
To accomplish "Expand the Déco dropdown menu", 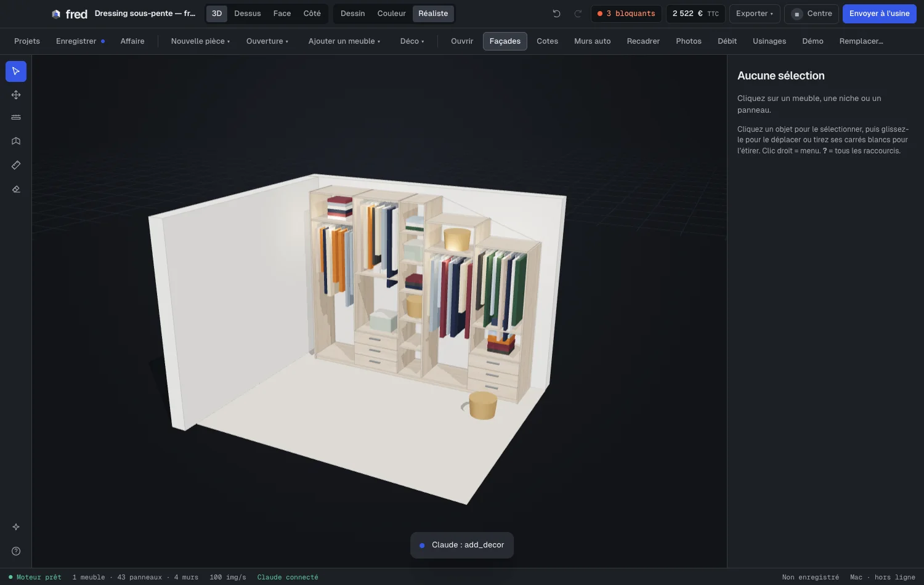I will [x=412, y=41].
